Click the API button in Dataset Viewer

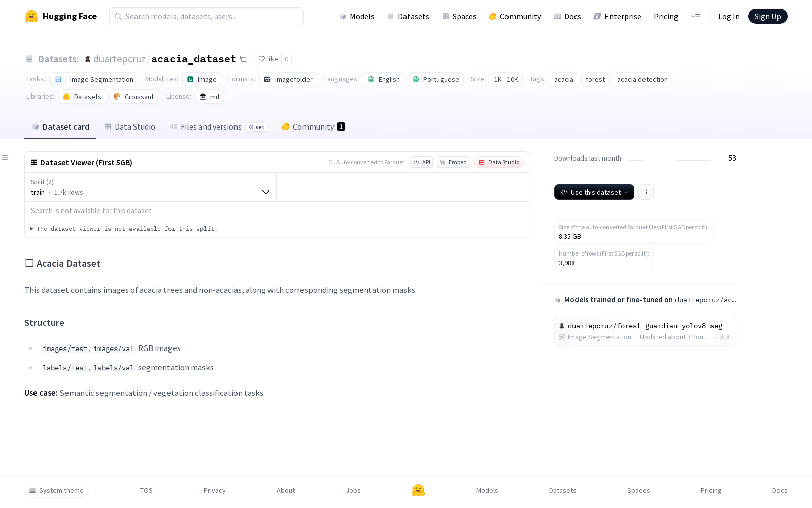(422, 162)
